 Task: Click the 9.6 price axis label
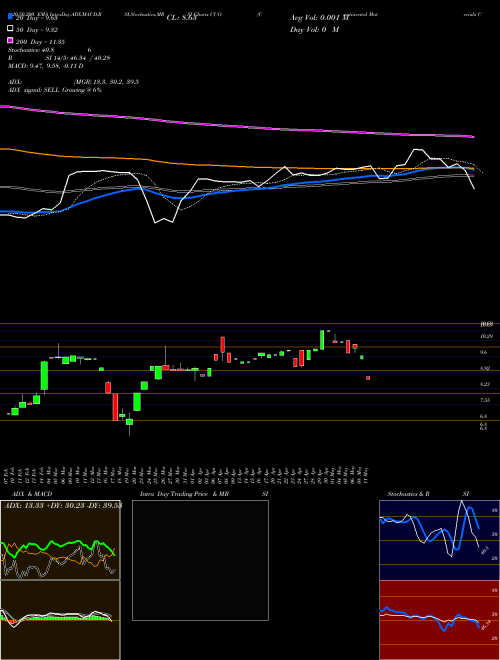(484, 352)
